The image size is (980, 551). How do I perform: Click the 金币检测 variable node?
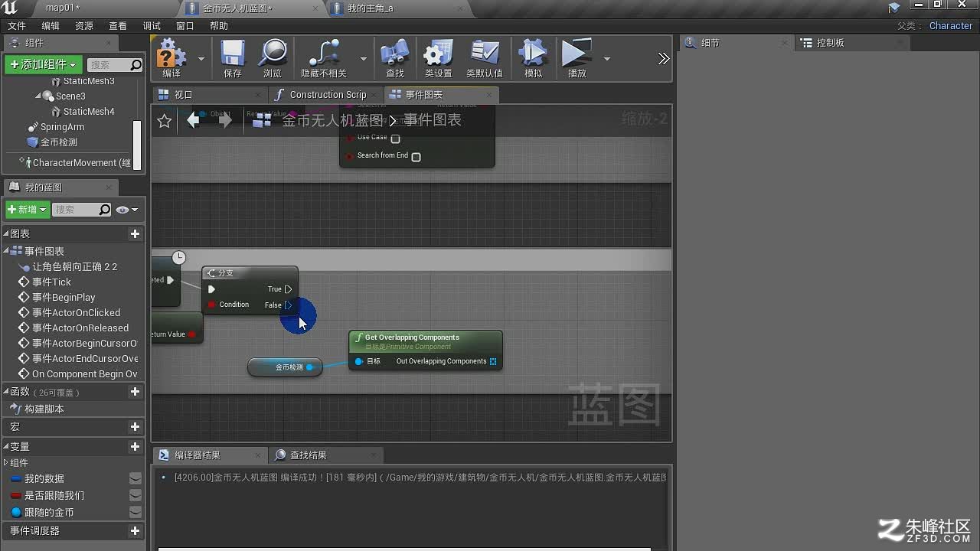click(285, 367)
